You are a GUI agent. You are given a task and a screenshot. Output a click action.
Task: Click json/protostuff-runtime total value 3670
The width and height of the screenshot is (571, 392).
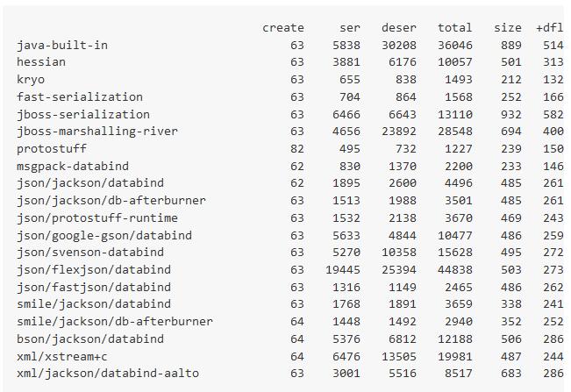tap(459, 217)
